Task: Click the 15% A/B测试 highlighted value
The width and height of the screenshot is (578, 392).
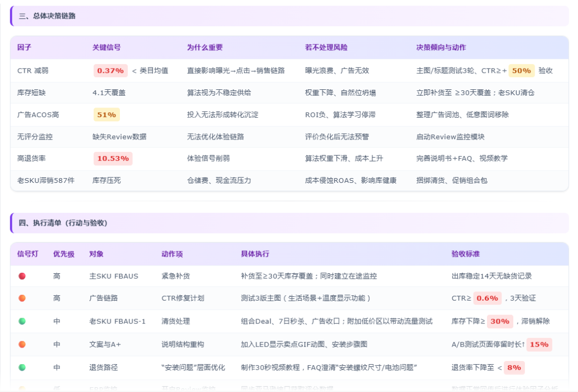Action: [x=539, y=345]
